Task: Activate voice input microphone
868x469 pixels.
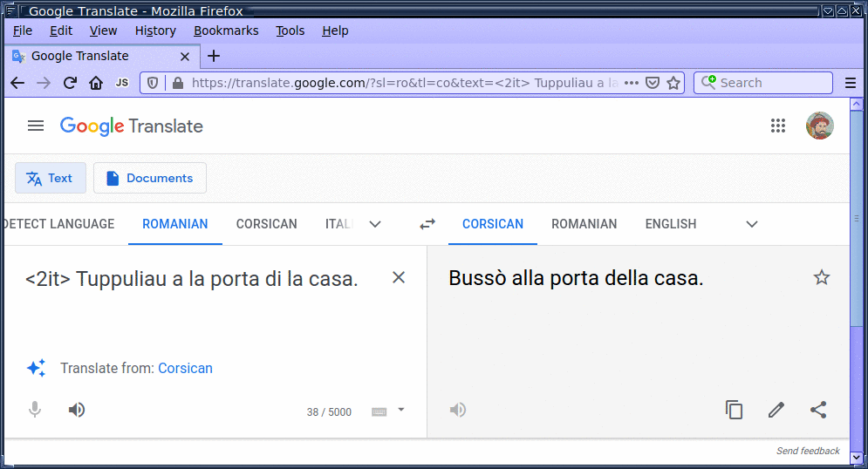Action: click(35, 410)
